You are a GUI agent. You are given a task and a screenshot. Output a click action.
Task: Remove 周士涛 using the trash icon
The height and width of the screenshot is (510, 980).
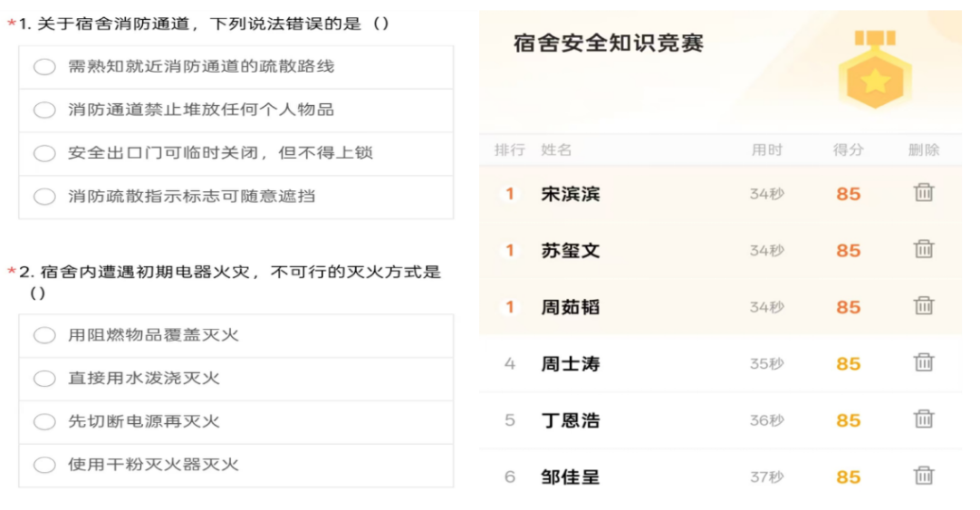point(924,362)
